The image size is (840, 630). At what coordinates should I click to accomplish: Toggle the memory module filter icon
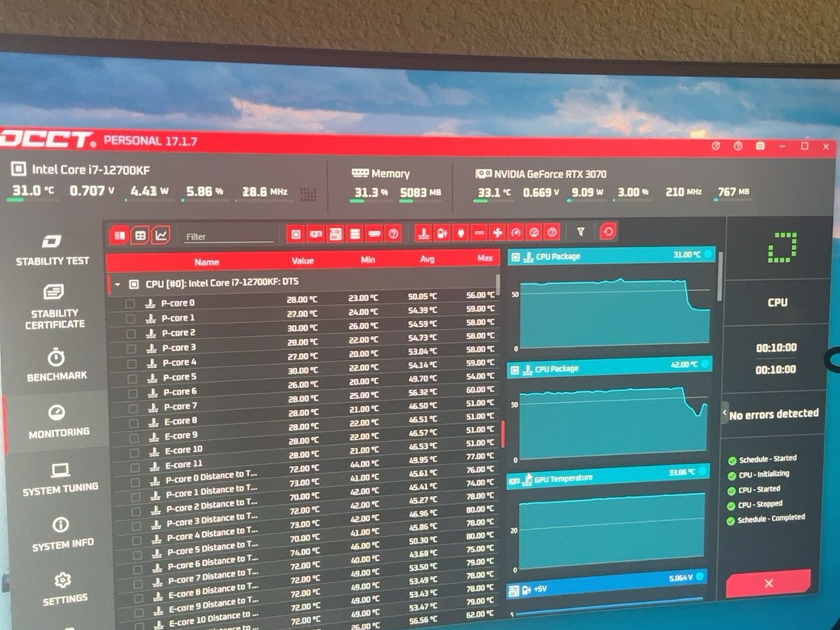point(374,234)
